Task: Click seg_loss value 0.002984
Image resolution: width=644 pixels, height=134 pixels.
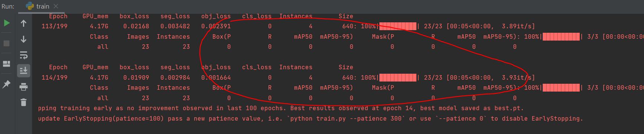Action: coord(175,78)
